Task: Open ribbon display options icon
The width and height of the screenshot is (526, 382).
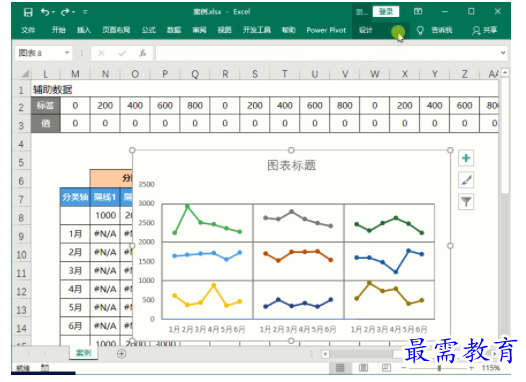Action: (x=418, y=12)
